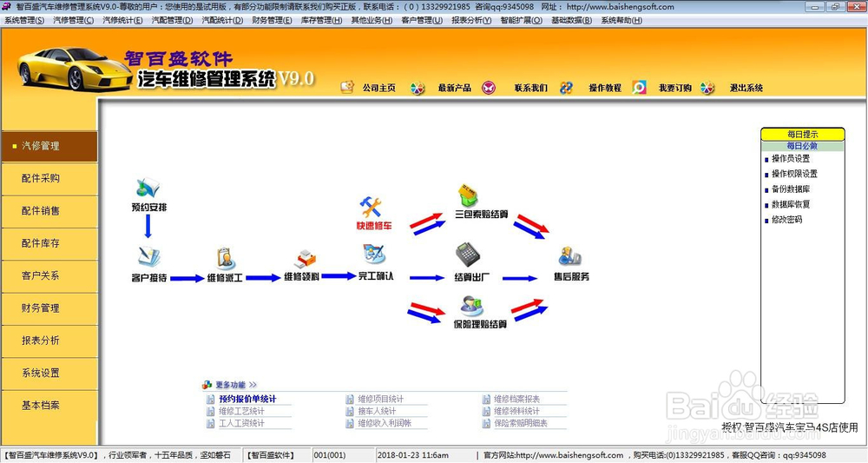Open the 完工确认 completion icon

[374, 255]
